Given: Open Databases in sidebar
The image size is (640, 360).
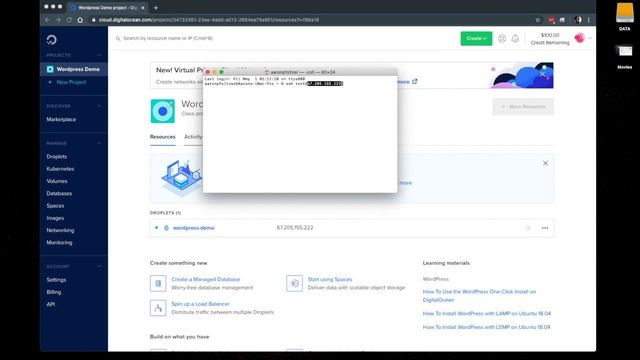Looking at the screenshot, I should [59, 193].
